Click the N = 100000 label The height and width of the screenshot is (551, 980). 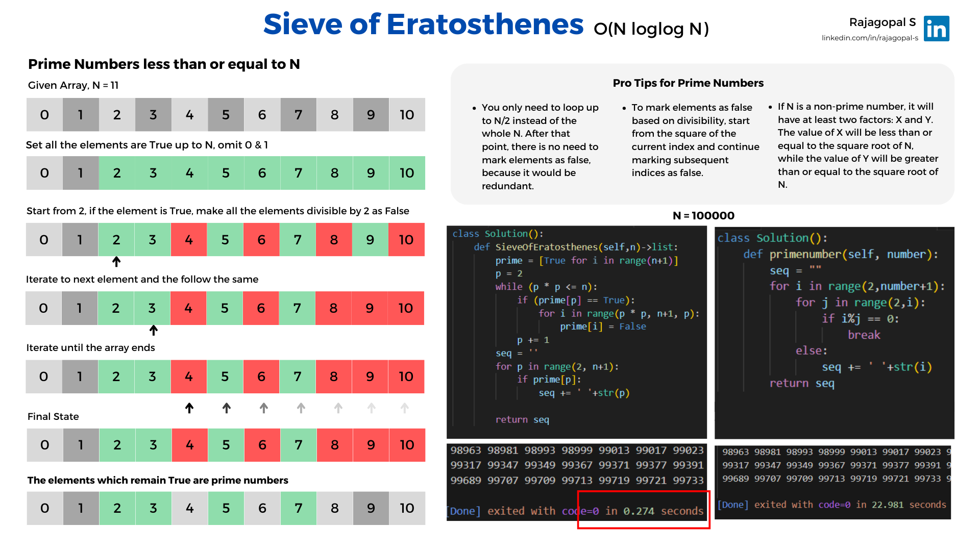pos(703,216)
